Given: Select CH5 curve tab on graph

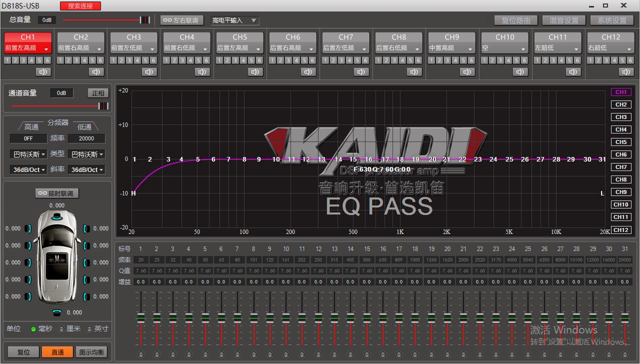Looking at the screenshot, I should pyautogui.click(x=621, y=142).
